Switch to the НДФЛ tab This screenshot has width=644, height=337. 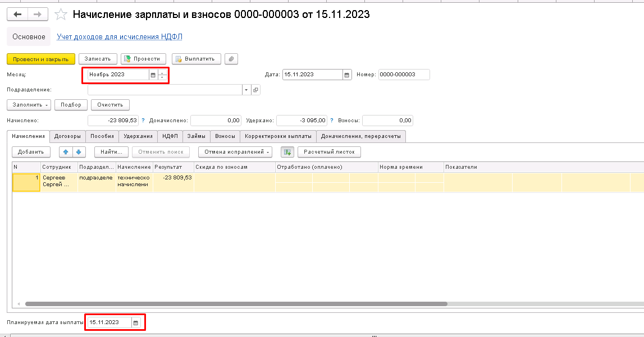170,136
